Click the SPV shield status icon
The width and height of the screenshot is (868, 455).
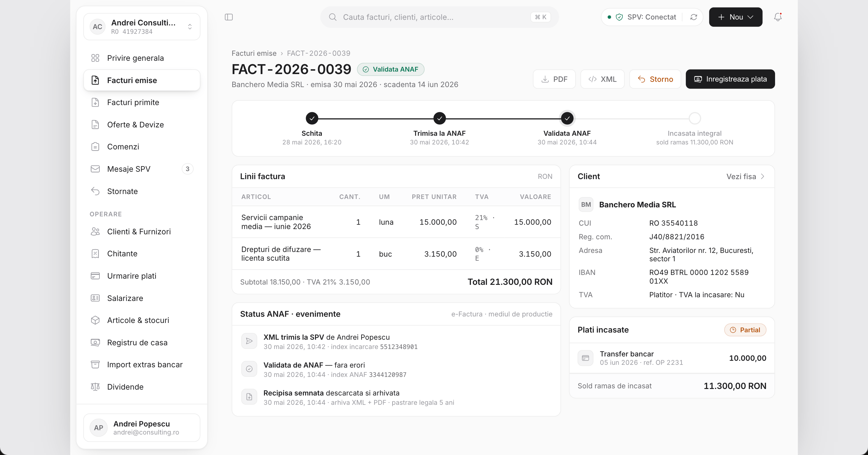pos(619,17)
